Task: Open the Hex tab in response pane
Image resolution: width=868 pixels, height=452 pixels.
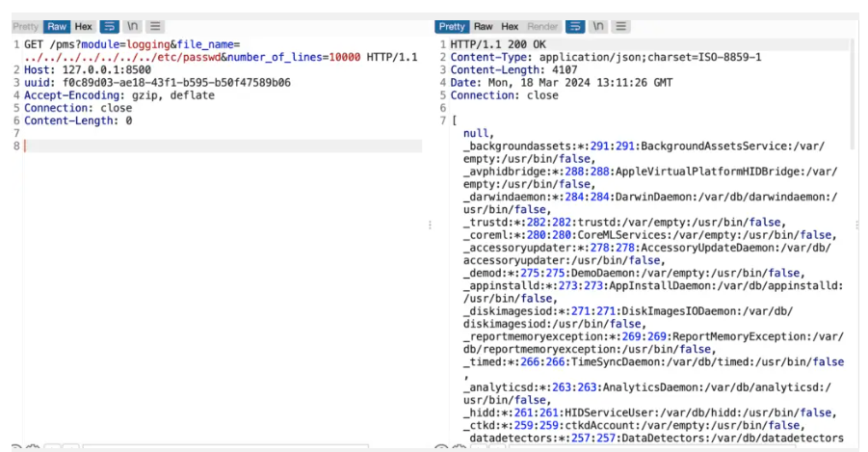Action: coord(510,26)
